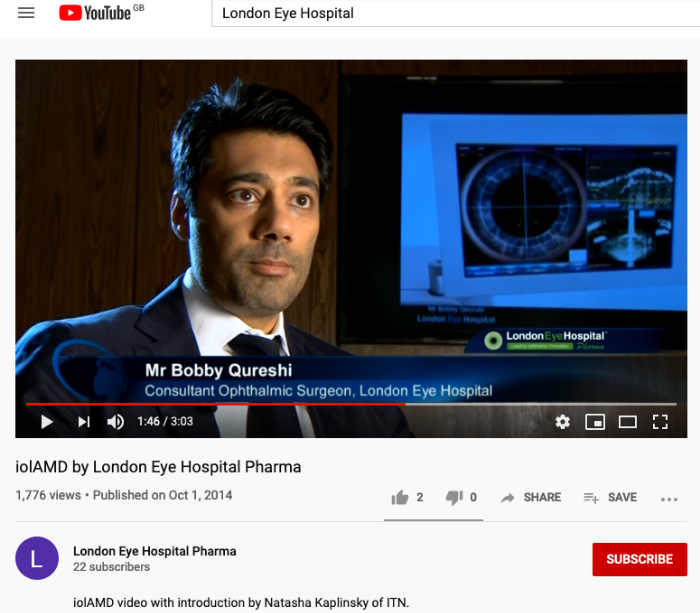Open video settings gear
The width and height of the screenshot is (700, 613).
coord(562,422)
